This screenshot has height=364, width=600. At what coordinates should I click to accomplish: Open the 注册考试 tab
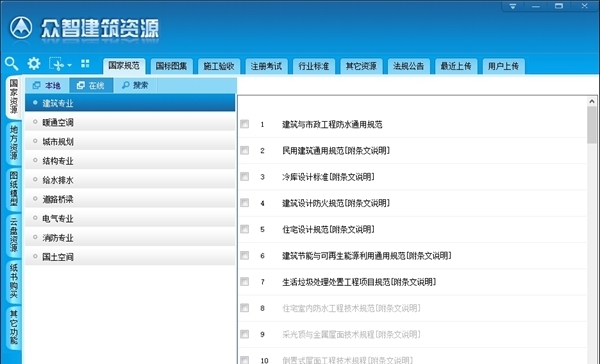[266, 66]
